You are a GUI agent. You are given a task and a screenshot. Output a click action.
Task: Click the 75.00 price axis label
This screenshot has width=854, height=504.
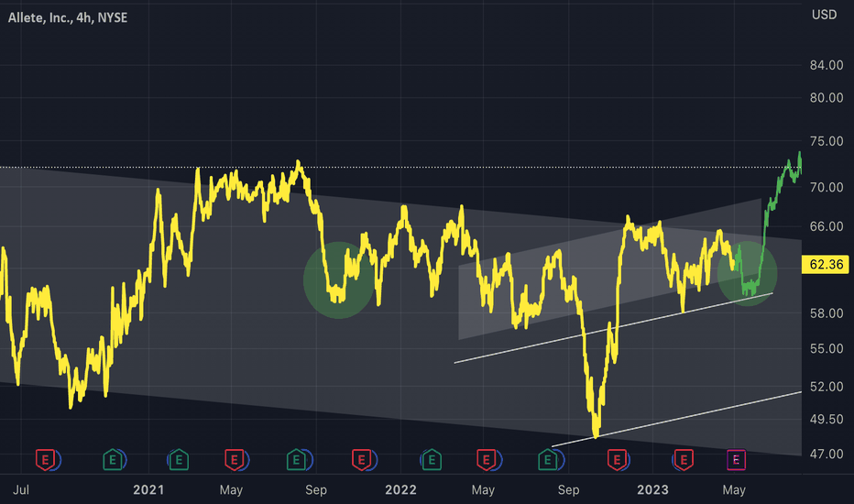click(x=827, y=141)
